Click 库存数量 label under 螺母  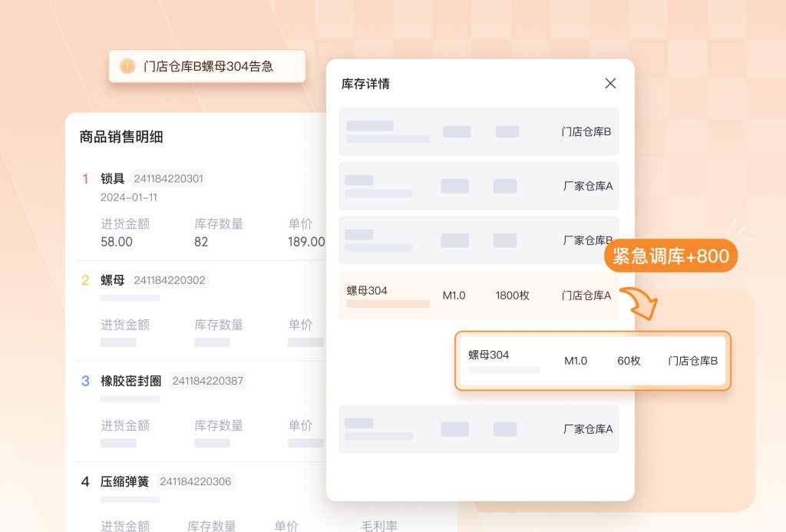click(x=219, y=325)
